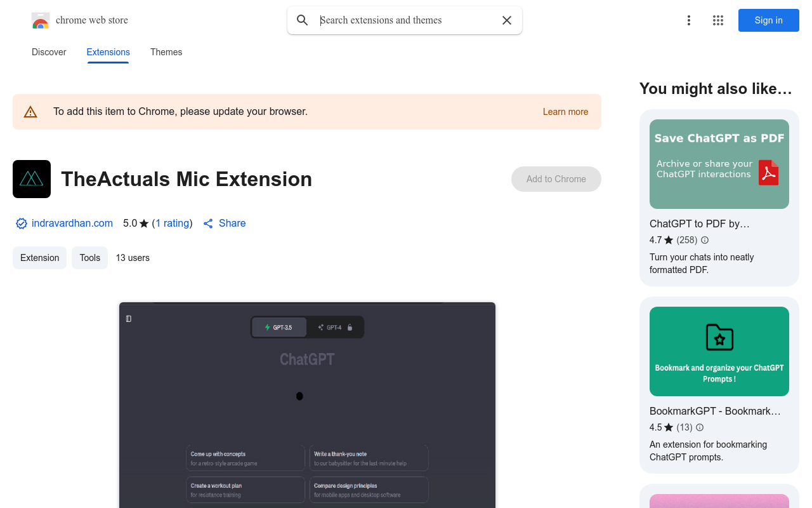Open the BookmarkGPT green thumbnail
812x508 pixels.
click(719, 352)
